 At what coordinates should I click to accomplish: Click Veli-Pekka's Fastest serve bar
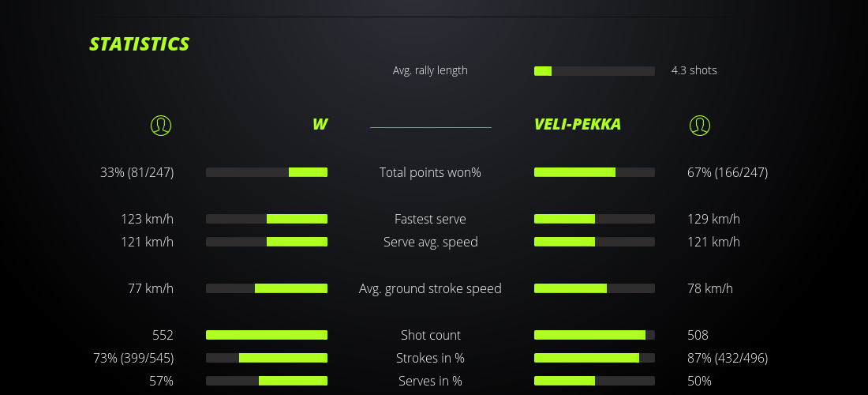(594, 219)
